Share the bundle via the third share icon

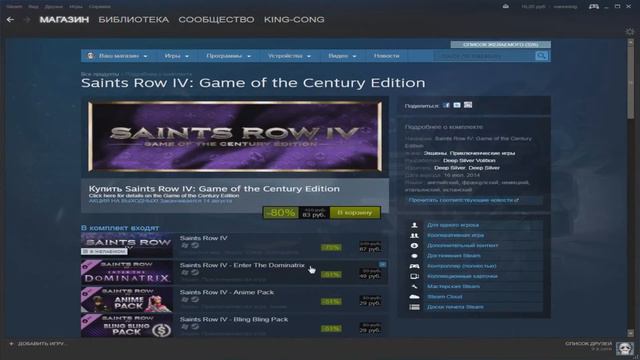point(468,105)
